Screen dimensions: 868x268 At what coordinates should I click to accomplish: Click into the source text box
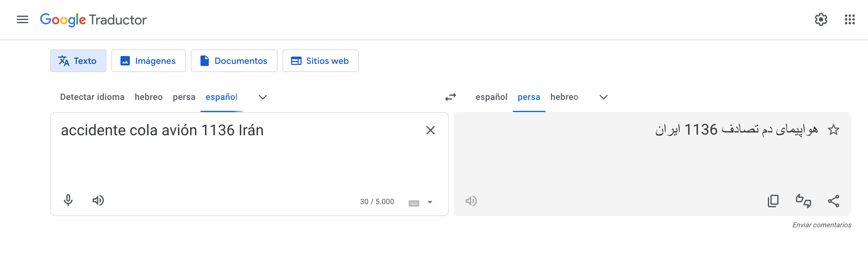[236, 158]
